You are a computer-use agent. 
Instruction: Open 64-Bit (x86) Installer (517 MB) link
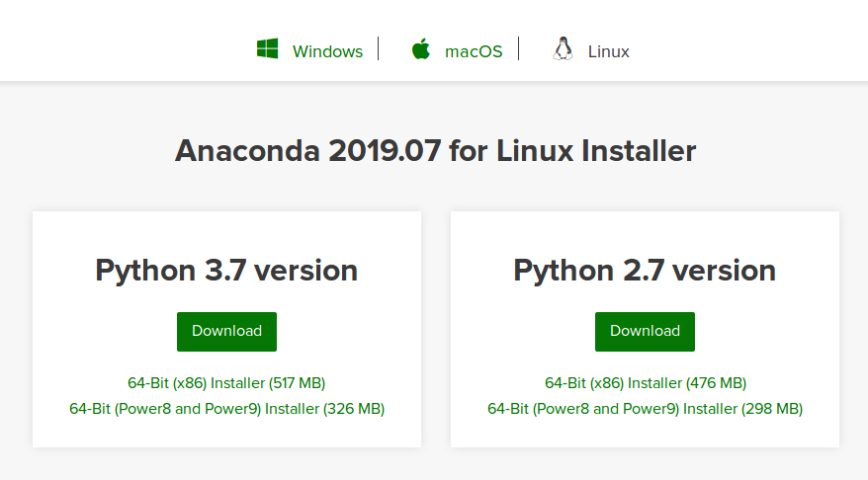pyautogui.click(x=226, y=382)
